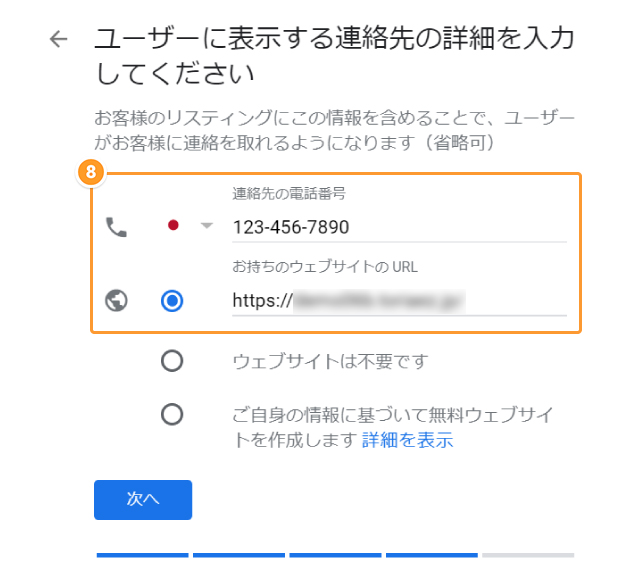This screenshot has height=584, width=632.
Task: Click the お持ちのウェブサイトの URL label
Action: click(x=325, y=267)
